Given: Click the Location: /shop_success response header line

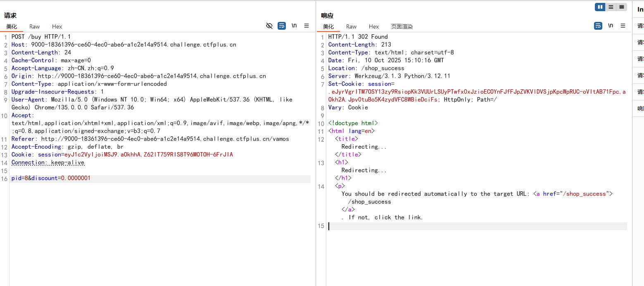Looking at the screenshot, I should tap(366, 68).
